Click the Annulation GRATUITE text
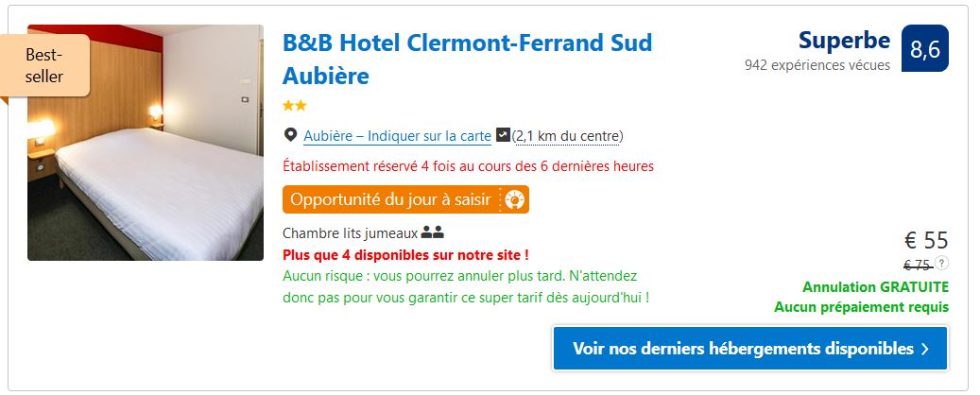This screenshot has height=395, width=980. pos(875,287)
